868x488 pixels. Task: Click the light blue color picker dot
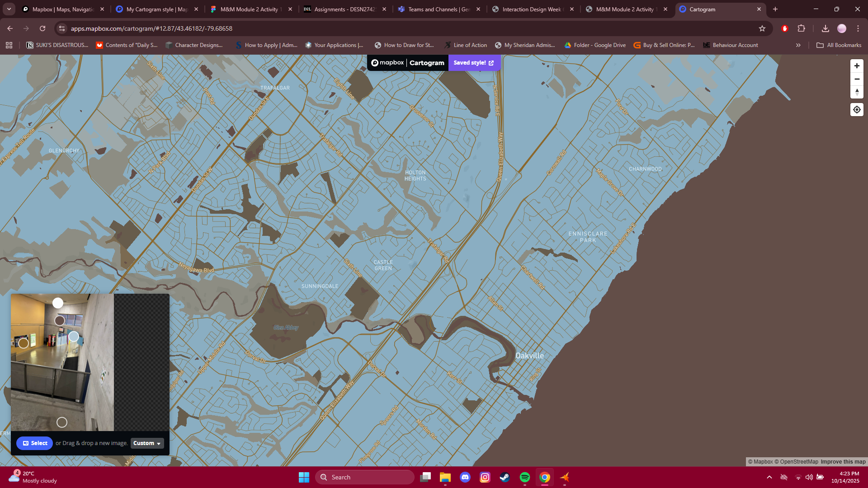coord(74,337)
